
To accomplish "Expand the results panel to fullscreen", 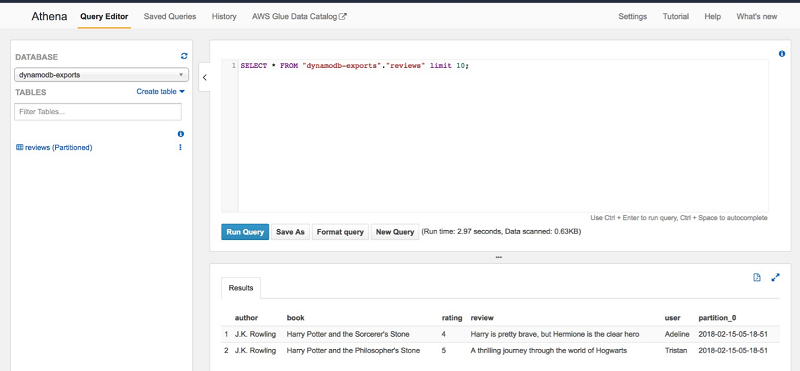I will [776, 278].
